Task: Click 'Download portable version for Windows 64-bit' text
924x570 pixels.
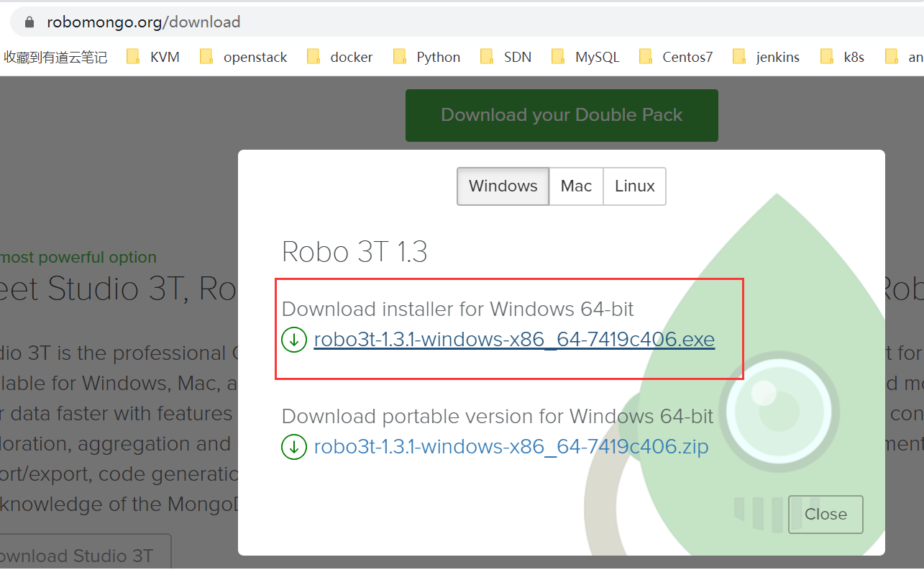Action: [x=498, y=417]
